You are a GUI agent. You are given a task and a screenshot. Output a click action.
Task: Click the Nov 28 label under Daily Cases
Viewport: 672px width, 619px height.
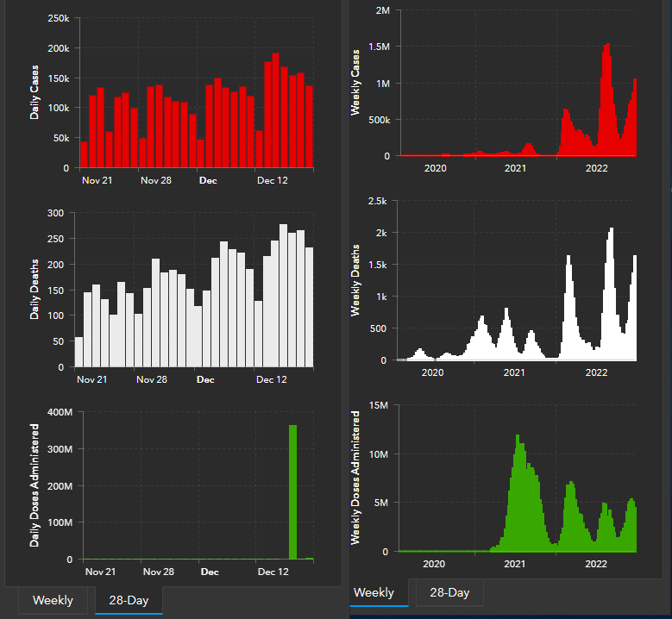coord(158,180)
